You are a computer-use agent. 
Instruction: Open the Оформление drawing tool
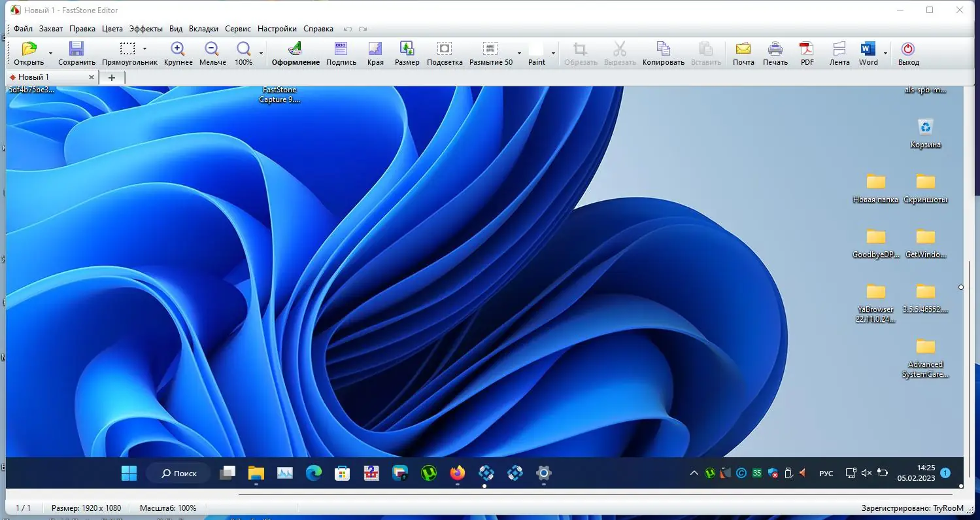(296, 49)
